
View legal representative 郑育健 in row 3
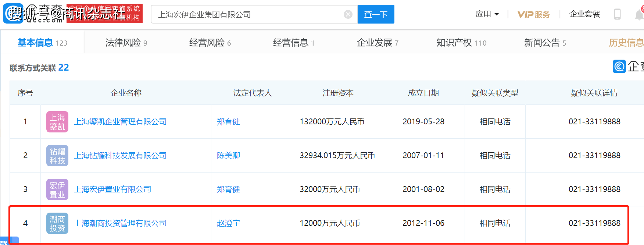click(x=228, y=189)
